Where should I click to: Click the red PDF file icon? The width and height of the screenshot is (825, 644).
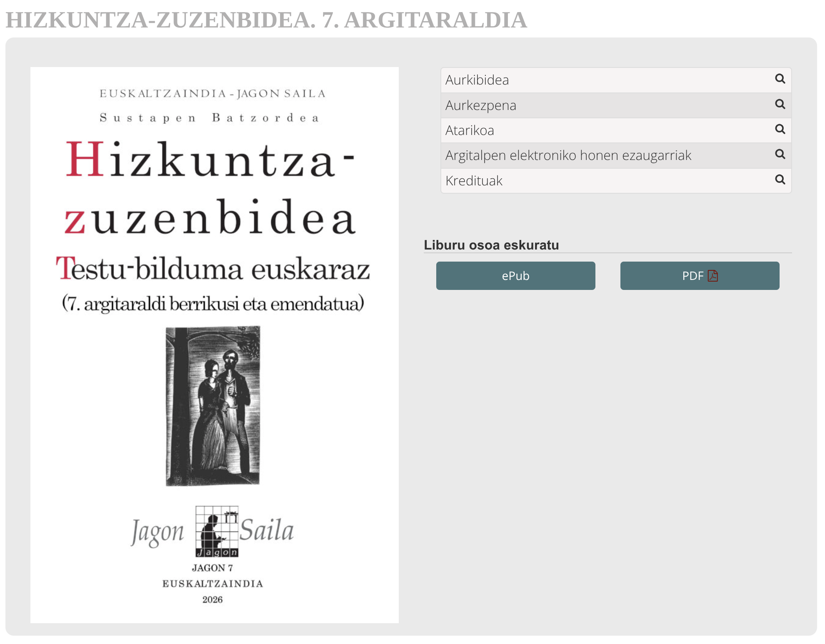(713, 276)
